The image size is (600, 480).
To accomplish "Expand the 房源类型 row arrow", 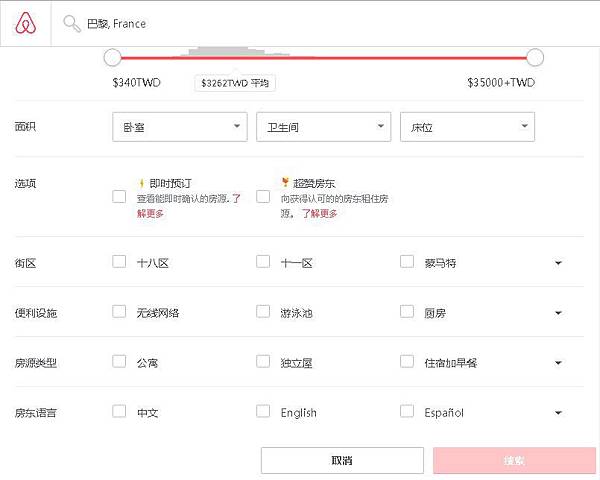I will pyautogui.click(x=558, y=362).
